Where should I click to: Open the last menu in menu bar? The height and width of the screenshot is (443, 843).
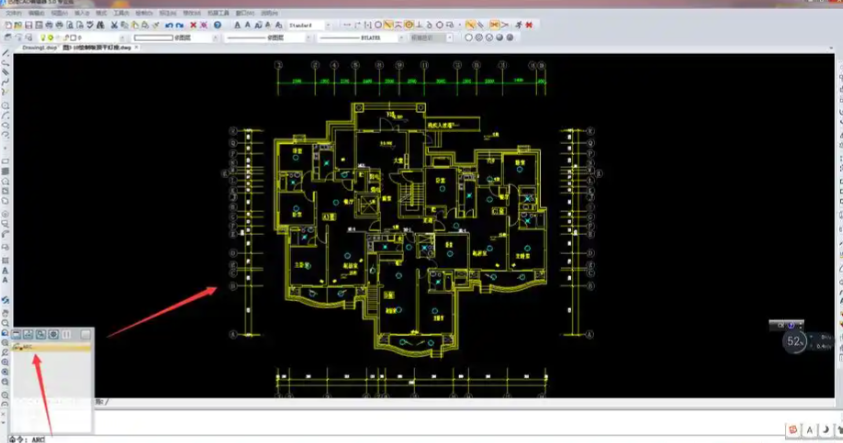tap(269, 13)
